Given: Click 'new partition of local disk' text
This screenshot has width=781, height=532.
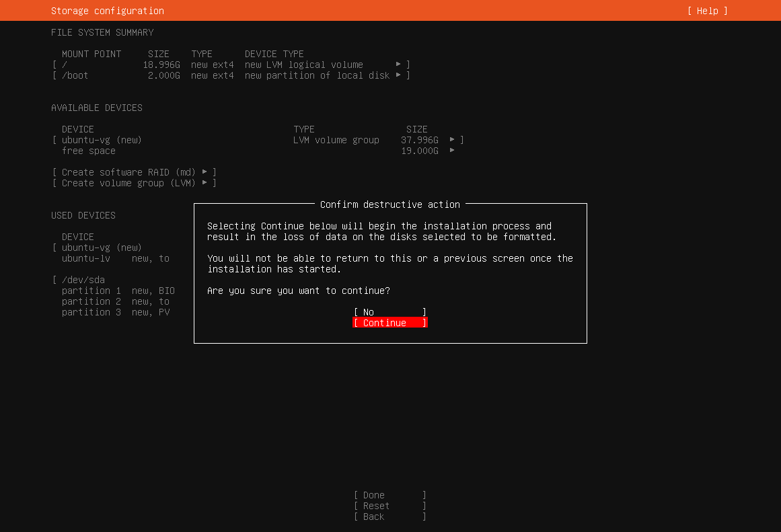Looking at the screenshot, I should point(318,75).
